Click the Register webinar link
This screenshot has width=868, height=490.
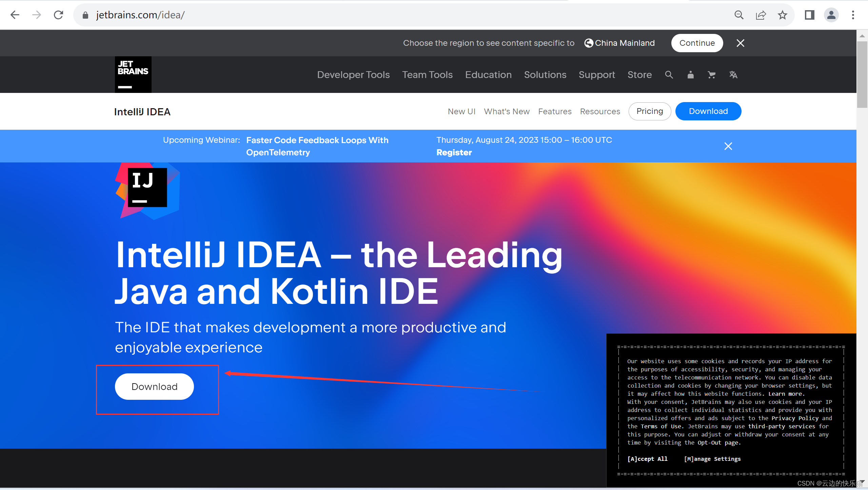[x=454, y=152]
